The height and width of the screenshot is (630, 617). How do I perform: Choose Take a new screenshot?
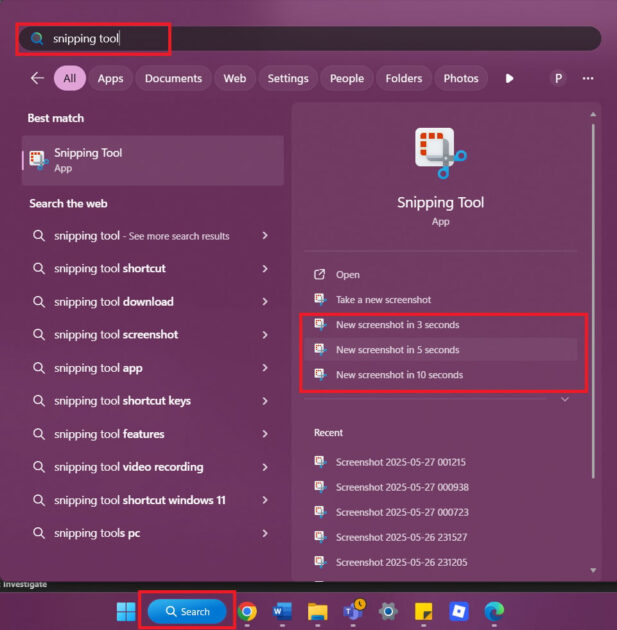[x=441, y=300]
